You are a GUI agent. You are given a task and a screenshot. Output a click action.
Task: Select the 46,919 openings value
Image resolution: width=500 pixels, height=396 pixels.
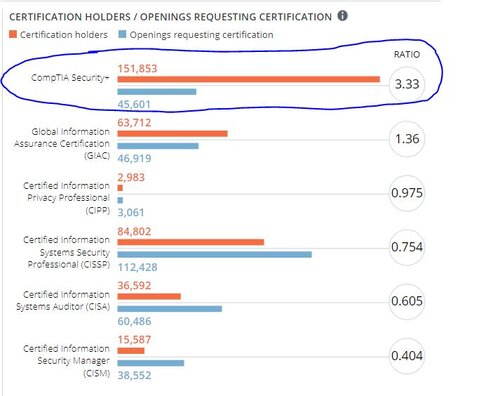[134, 158]
